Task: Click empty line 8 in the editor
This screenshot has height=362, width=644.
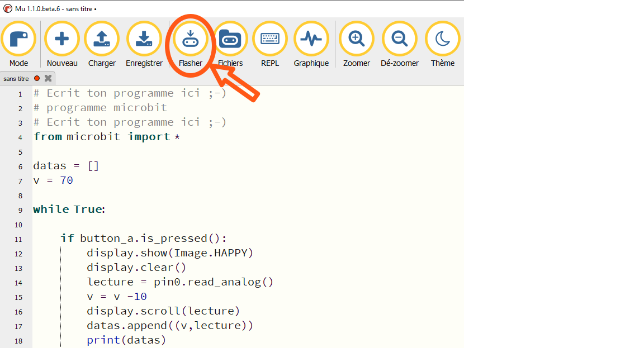Action: (x=248, y=195)
